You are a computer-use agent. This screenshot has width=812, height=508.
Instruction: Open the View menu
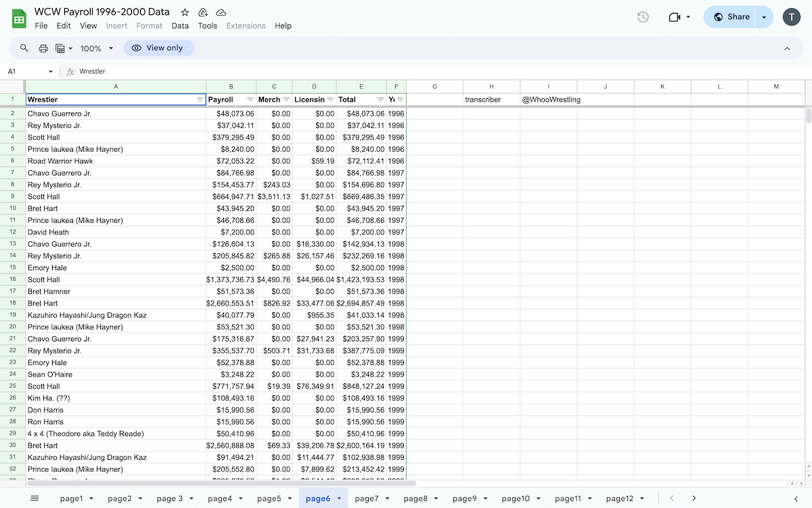click(89, 26)
